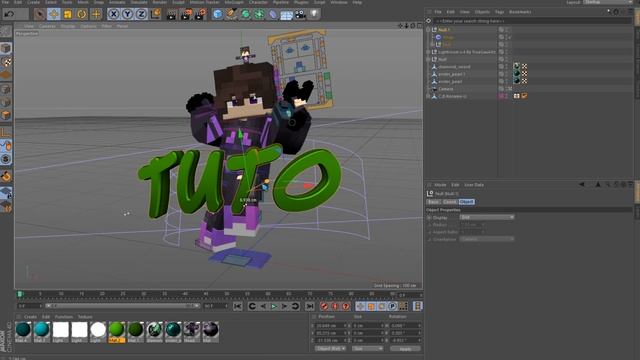Open Bookmarks menu in Object Manager
The image size is (640, 360).
coord(520,12)
